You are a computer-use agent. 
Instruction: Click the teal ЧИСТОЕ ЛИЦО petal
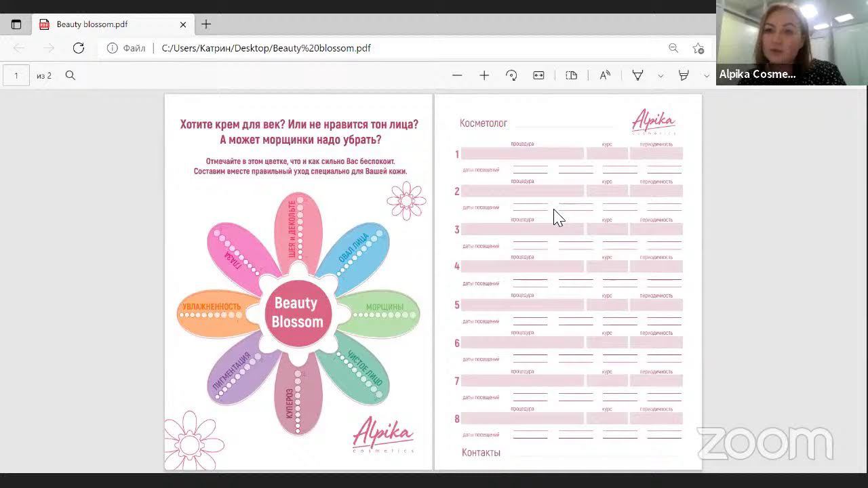click(356, 370)
